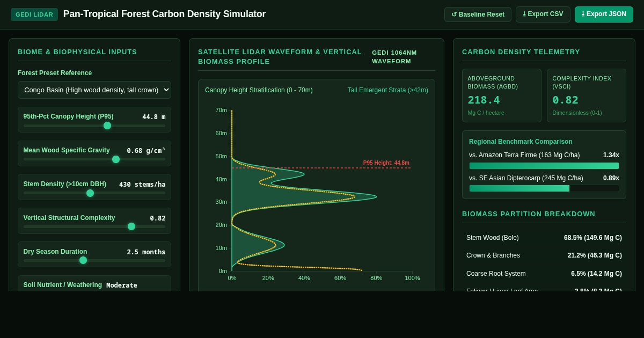Click the GEDI LiDAR badge

34,14
